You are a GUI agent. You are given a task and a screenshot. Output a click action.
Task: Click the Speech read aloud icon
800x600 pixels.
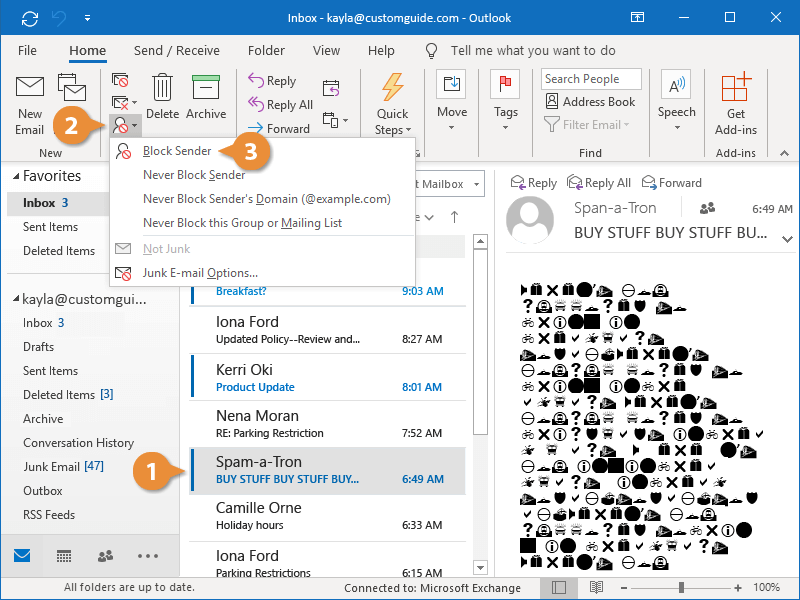pyautogui.click(x=676, y=84)
